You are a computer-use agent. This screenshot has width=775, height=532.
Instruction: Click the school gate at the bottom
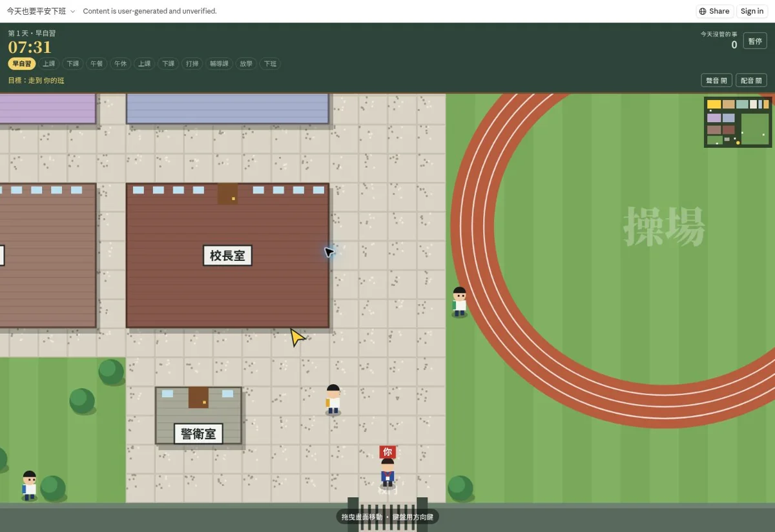(387, 515)
